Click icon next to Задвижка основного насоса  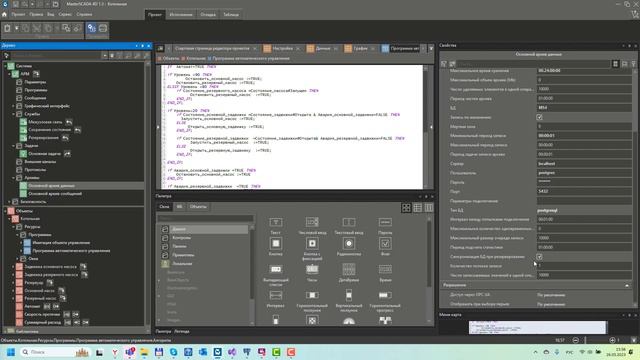(83, 267)
